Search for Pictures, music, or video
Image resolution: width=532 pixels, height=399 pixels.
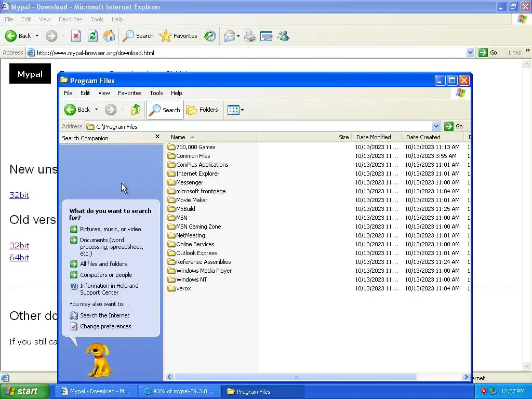[x=110, y=229]
